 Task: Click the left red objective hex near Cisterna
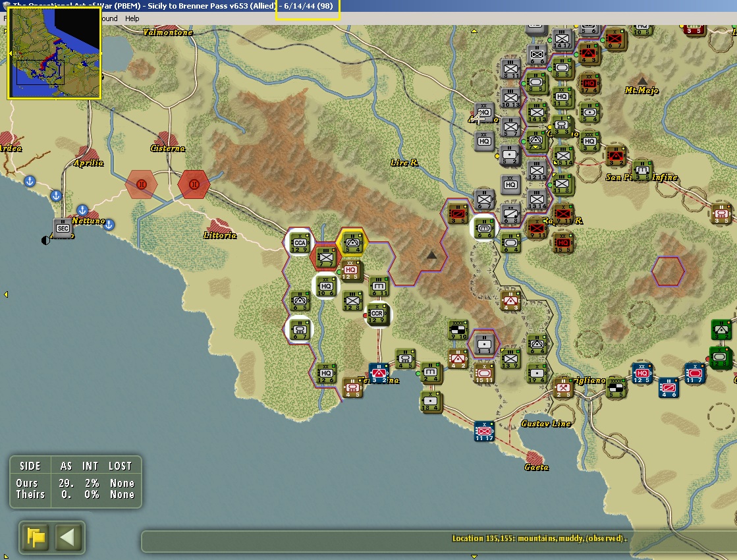tap(142, 184)
